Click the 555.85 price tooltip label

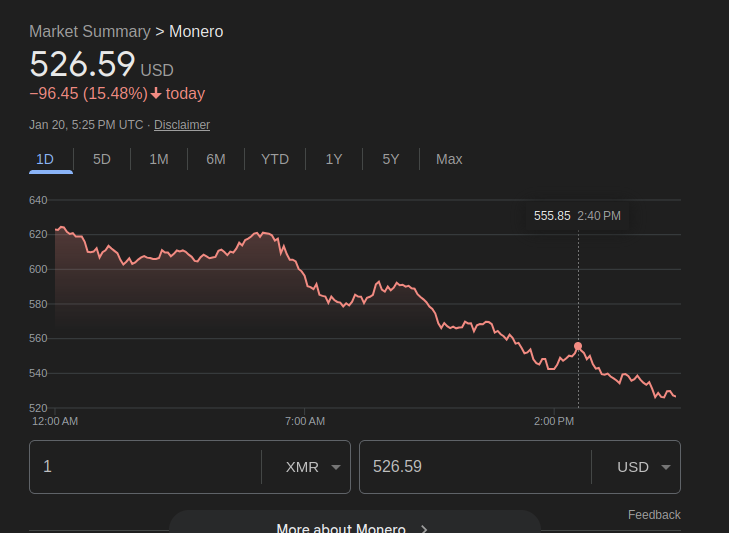coord(552,216)
